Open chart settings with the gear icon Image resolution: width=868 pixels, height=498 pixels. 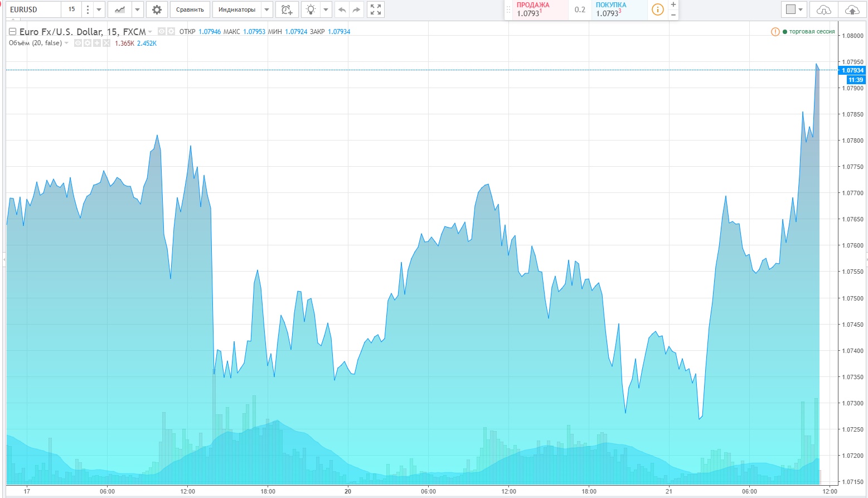tap(157, 9)
